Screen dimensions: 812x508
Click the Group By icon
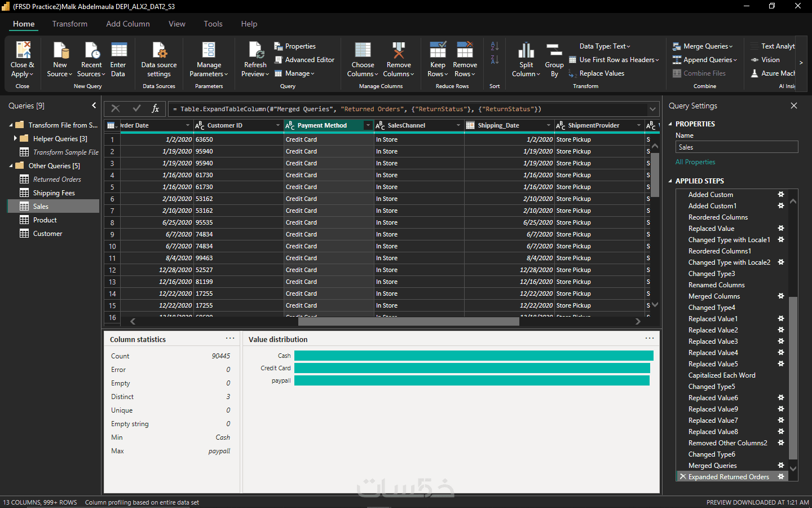554,50
